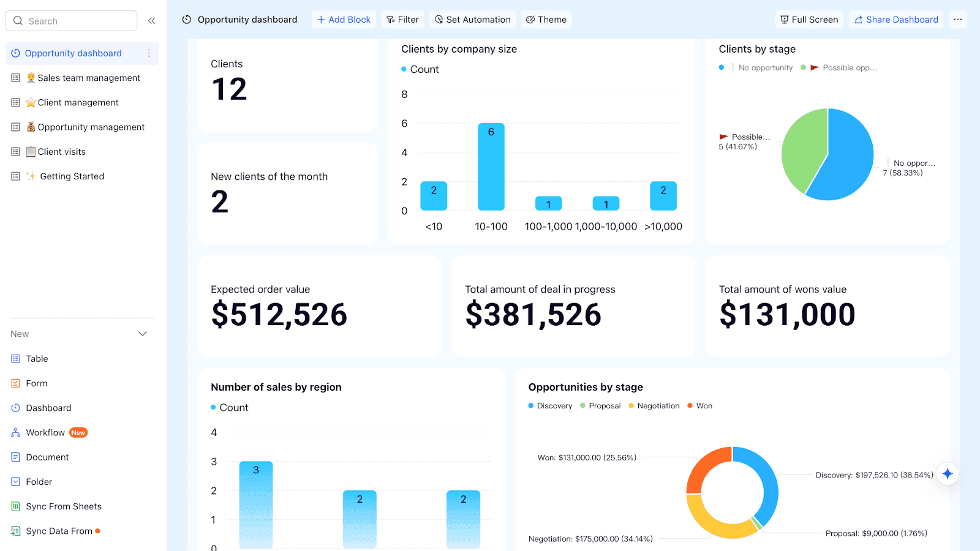Screen dimensions: 980x551
Task: Click the Client visits grid icon
Action: coord(16,152)
